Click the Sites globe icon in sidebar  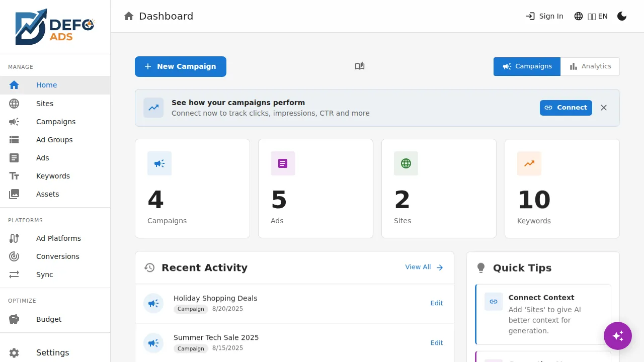click(14, 104)
